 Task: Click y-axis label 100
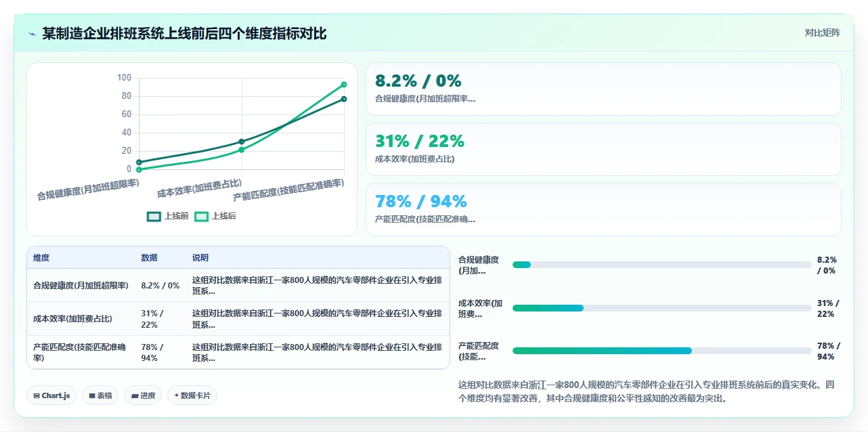click(124, 78)
